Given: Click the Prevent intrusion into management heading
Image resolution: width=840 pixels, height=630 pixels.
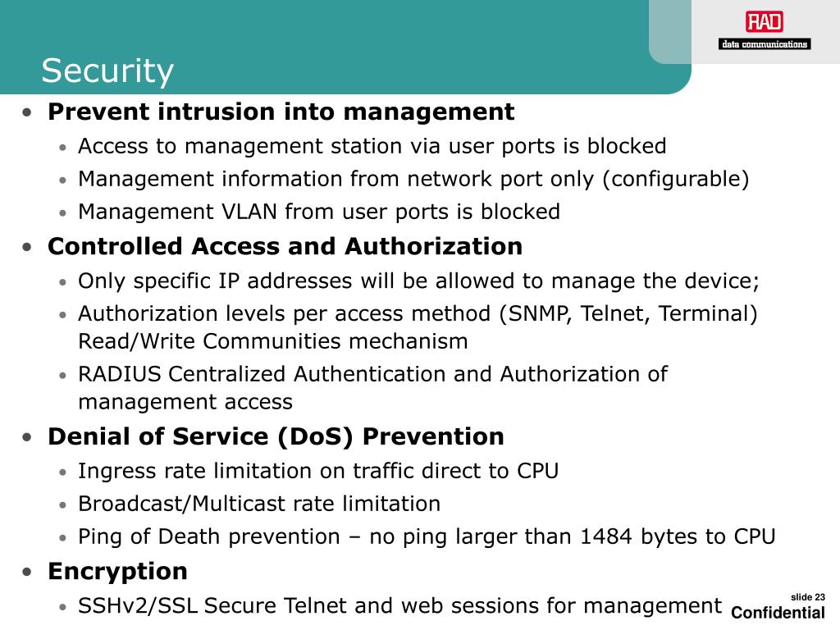Looking at the screenshot, I should pyautogui.click(x=281, y=112).
